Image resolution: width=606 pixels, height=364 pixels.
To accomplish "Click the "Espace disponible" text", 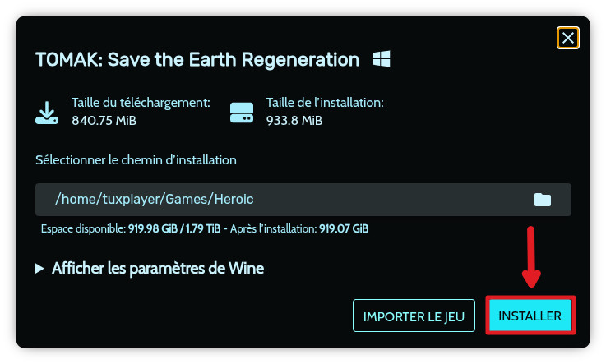I will click(83, 228).
